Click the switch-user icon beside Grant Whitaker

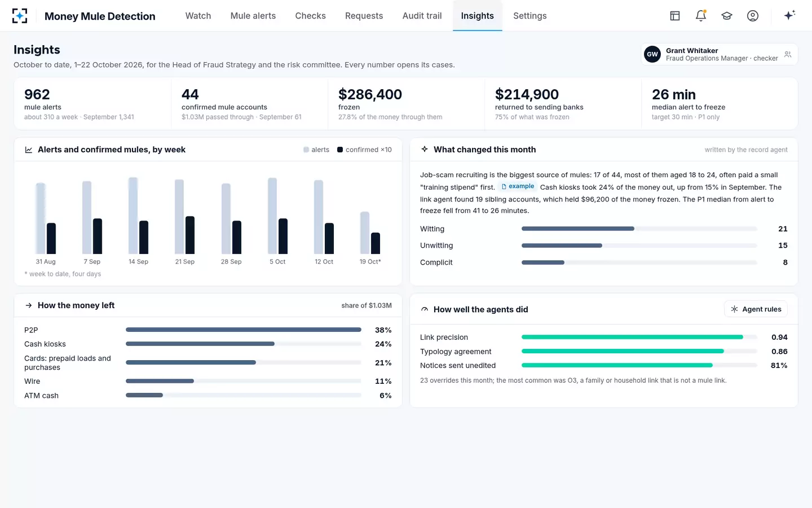point(788,54)
